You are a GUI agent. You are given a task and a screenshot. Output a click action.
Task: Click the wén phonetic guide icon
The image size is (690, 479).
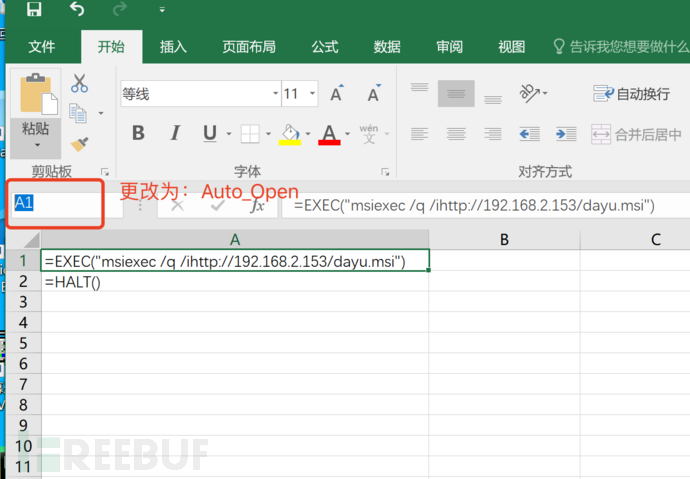click(369, 134)
